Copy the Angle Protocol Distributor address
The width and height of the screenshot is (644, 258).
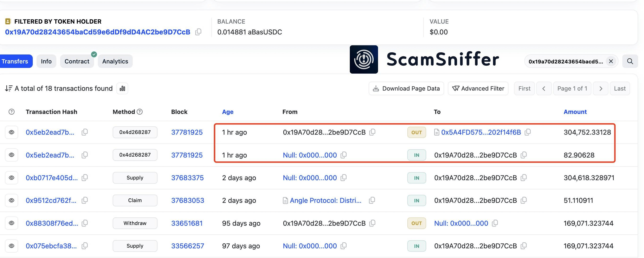tap(372, 200)
